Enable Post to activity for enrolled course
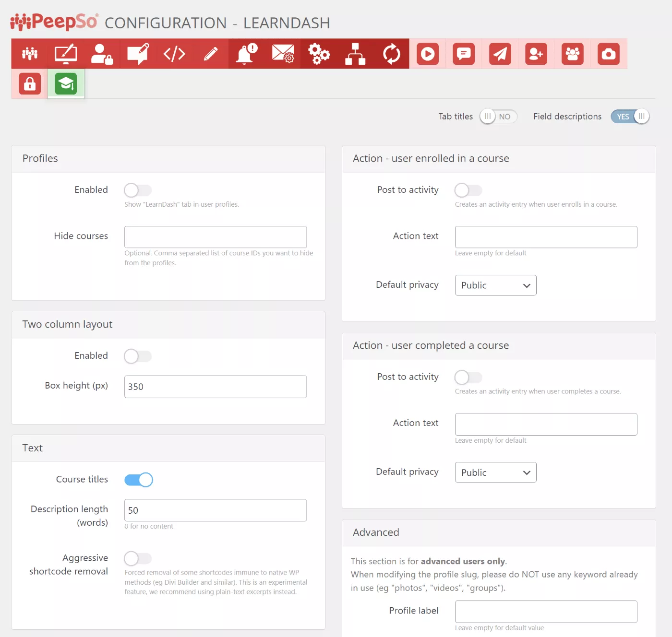672x637 pixels. [468, 190]
